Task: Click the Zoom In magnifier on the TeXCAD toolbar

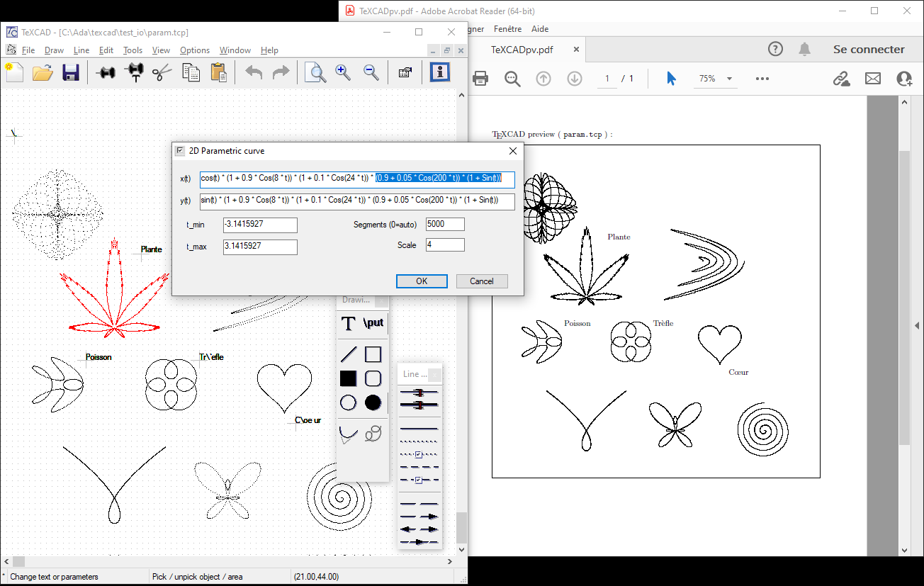Action: pyautogui.click(x=343, y=72)
